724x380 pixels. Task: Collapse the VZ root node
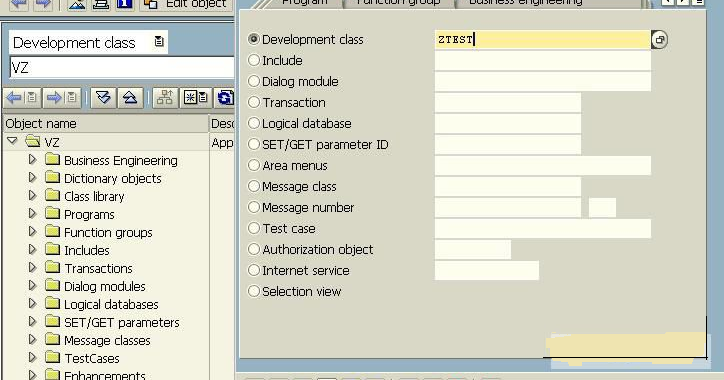(x=12, y=140)
